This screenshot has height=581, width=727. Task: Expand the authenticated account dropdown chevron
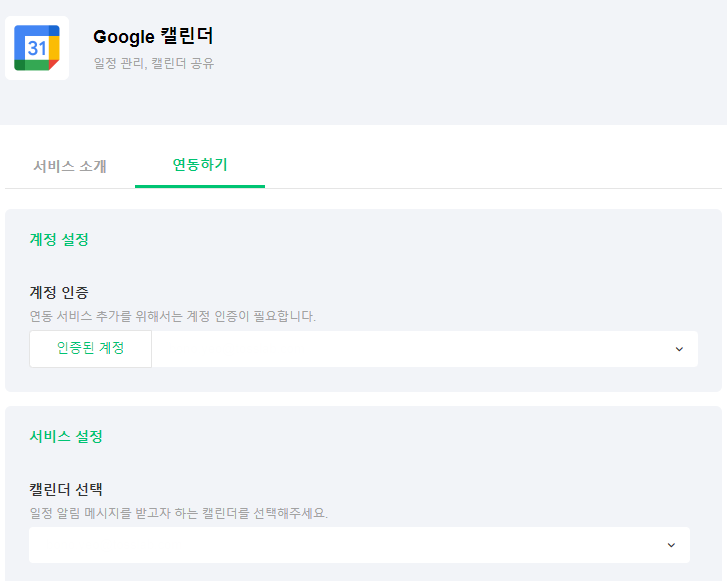(x=679, y=349)
